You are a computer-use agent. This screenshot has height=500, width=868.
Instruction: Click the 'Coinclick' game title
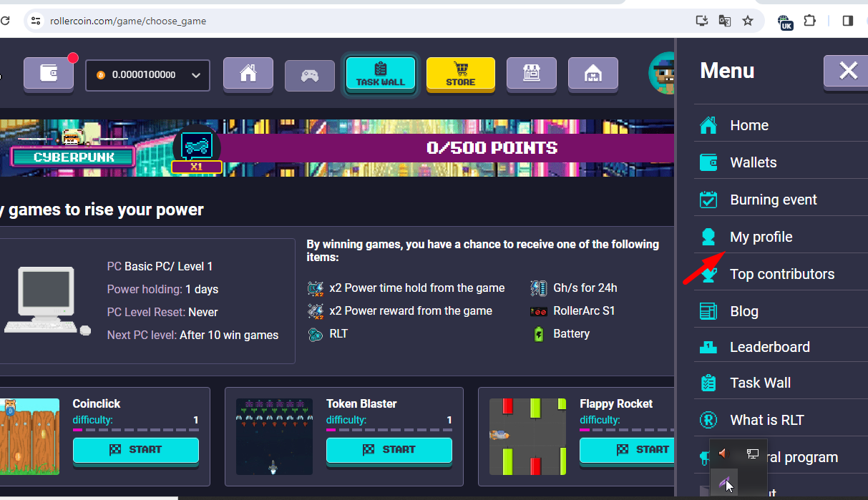(x=97, y=403)
